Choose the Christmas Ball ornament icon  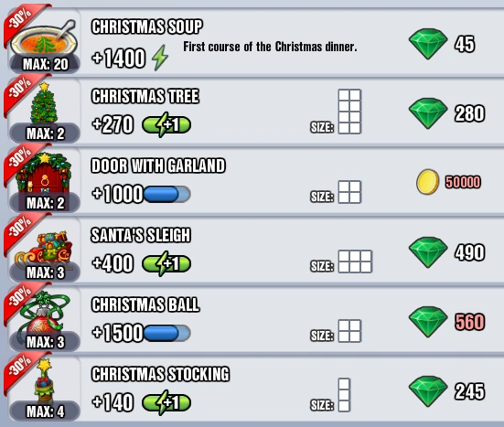[44, 314]
